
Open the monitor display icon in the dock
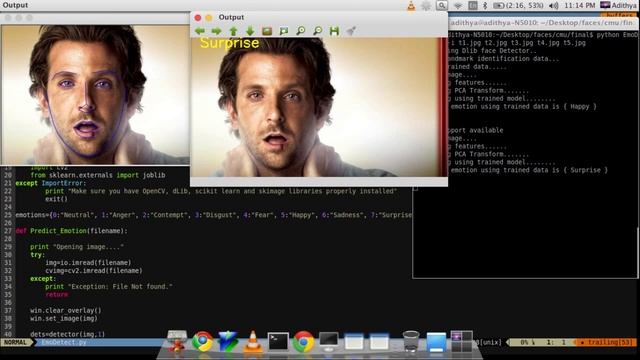click(x=329, y=341)
